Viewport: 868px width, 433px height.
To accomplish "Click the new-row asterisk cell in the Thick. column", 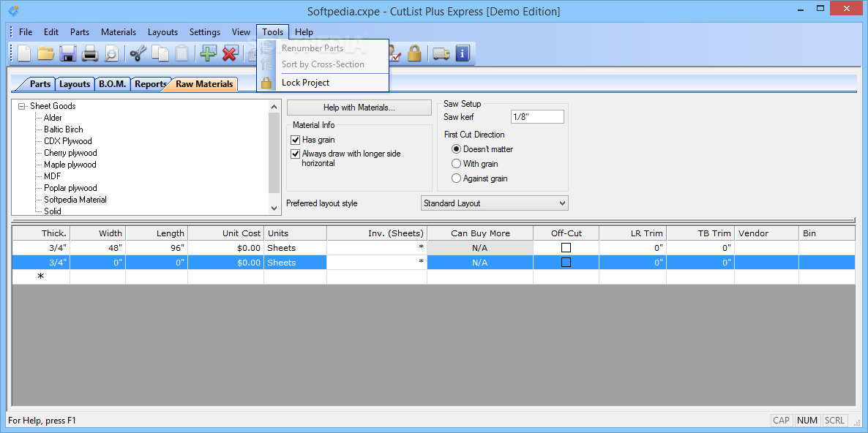I will [41, 276].
